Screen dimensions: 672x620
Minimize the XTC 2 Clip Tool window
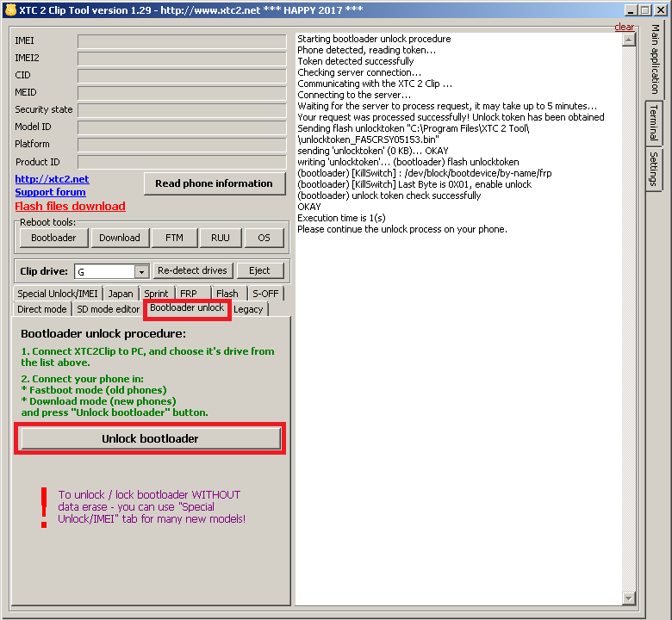(630, 9)
